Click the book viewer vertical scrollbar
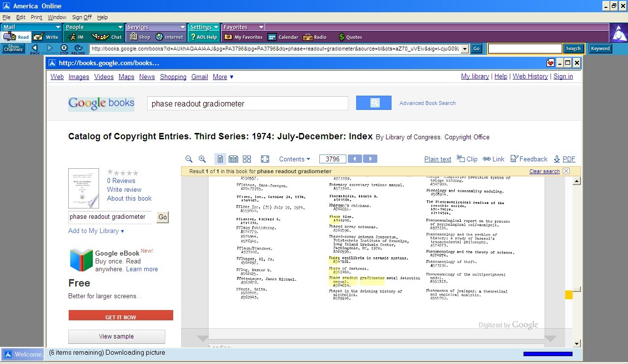This screenshot has width=628, height=364. pyautogui.click(x=577, y=262)
